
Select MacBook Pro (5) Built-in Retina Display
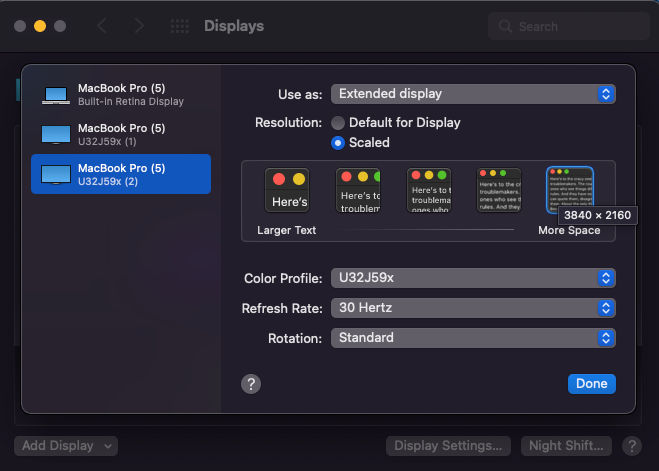point(121,95)
